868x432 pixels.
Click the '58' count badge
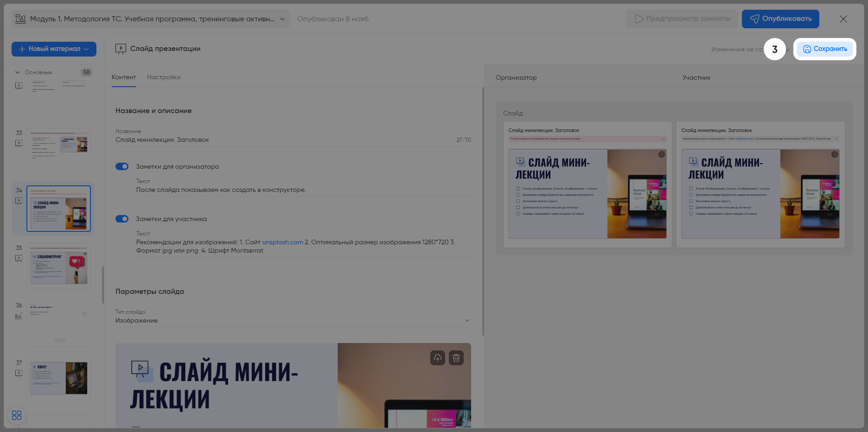pos(86,72)
